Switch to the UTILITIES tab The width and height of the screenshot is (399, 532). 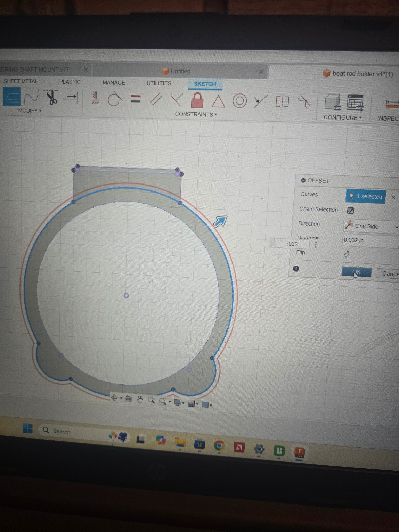coord(159,83)
